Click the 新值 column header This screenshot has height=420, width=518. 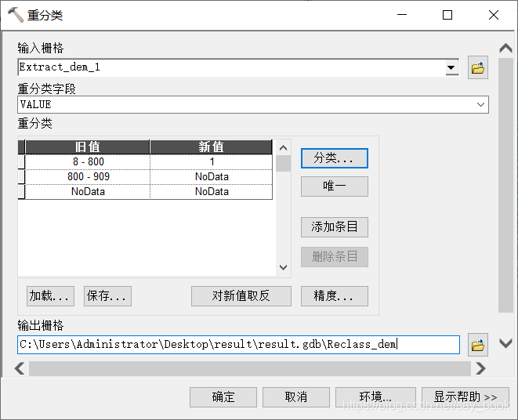tap(212, 147)
